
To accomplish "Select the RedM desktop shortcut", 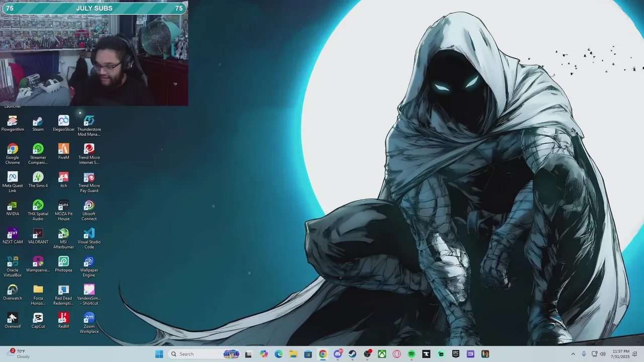I will [x=63, y=320].
